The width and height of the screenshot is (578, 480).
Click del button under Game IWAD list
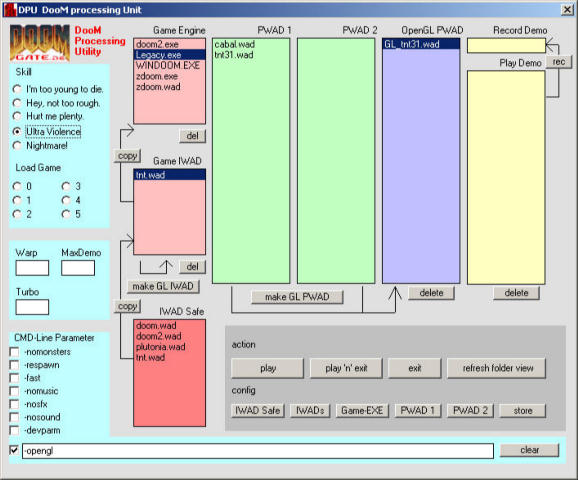point(192,267)
